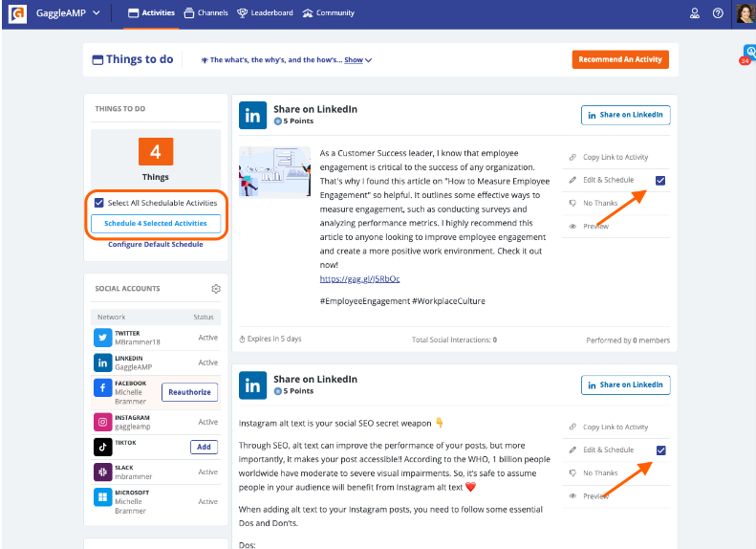Click the Instagram network icon
Screen dimensions: 756x549
(x=102, y=422)
